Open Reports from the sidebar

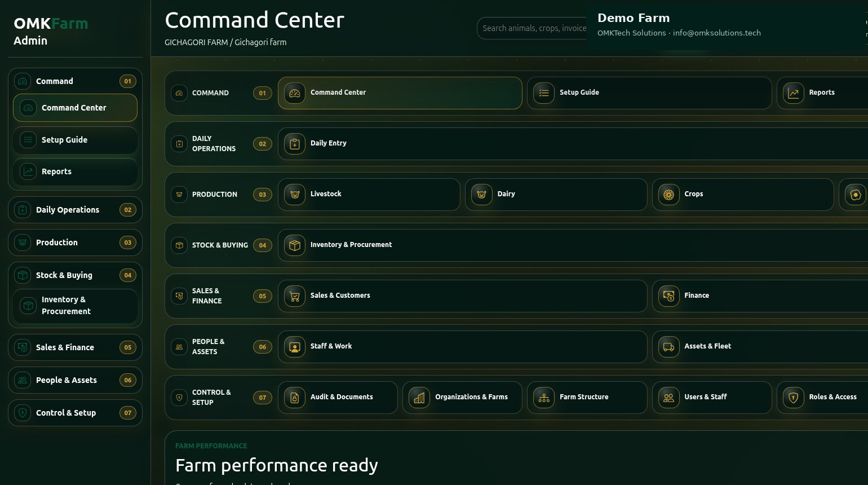75,171
